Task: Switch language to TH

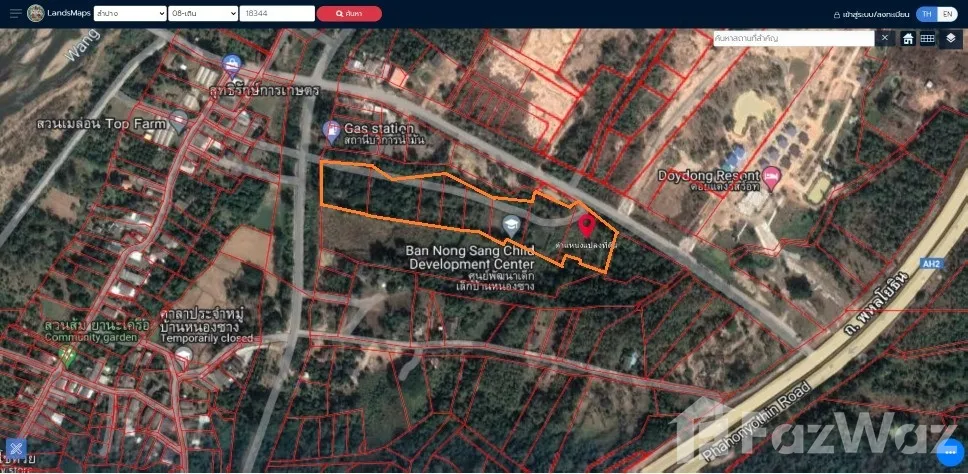Action: [926, 14]
